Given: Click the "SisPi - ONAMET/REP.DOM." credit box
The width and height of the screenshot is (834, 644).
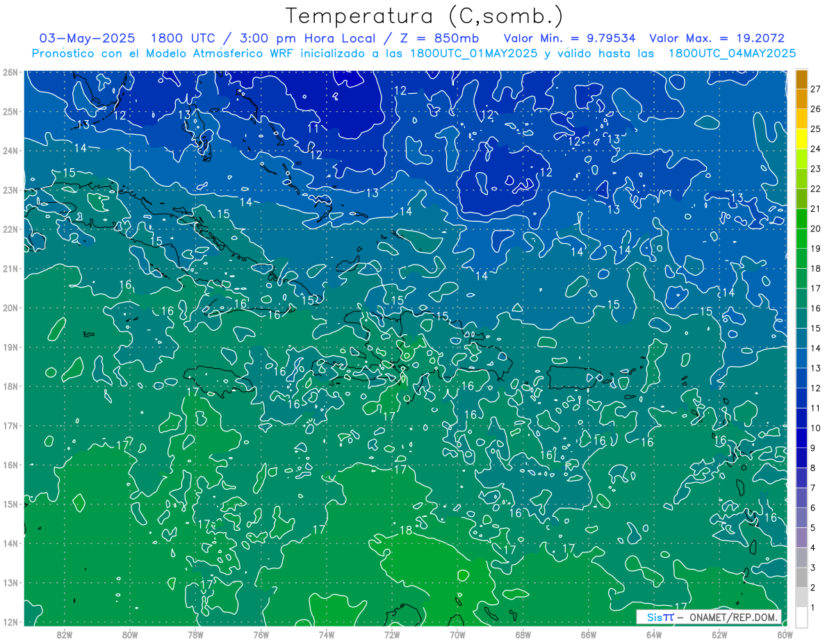Looking at the screenshot, I should (709, 617).
